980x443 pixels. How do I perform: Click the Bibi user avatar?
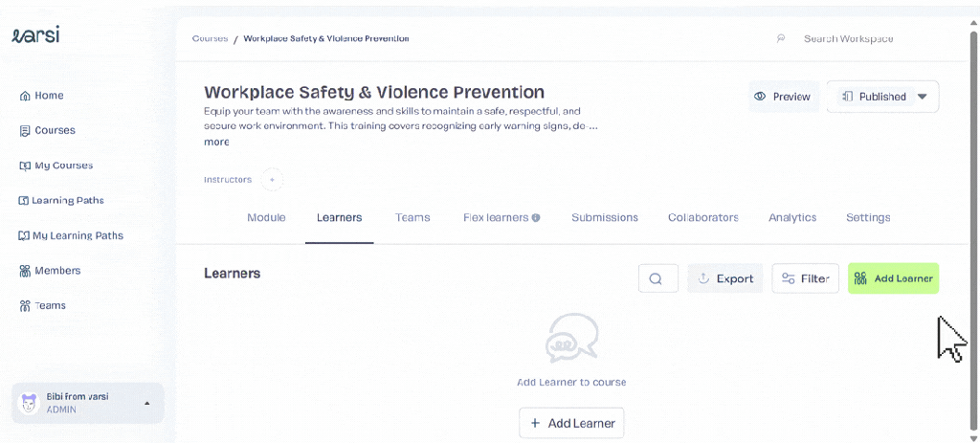coord(29,404)
